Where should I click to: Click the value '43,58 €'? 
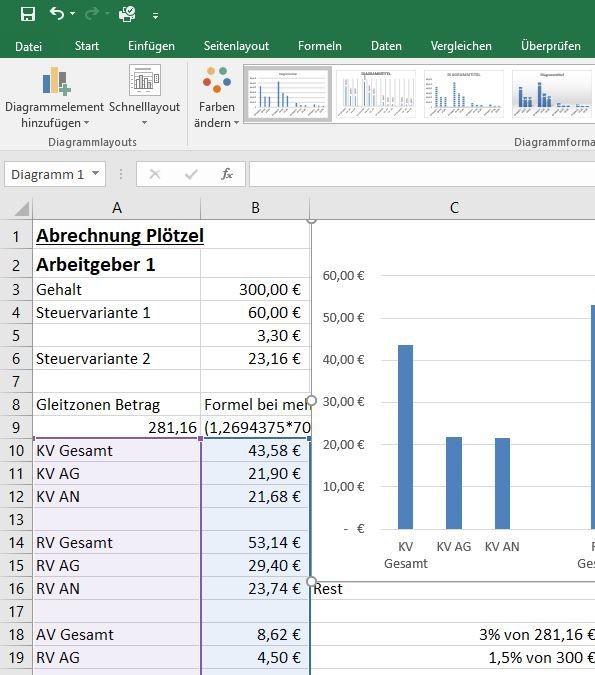(274, 451)
